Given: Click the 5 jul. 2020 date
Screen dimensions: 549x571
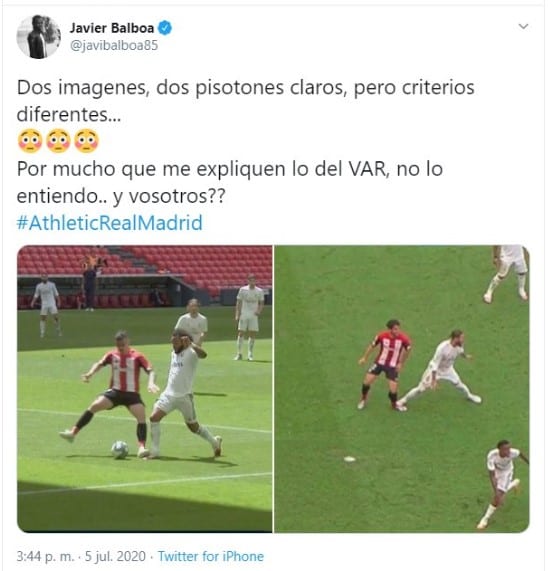Looking at the screenshot, I should (115, 556).
